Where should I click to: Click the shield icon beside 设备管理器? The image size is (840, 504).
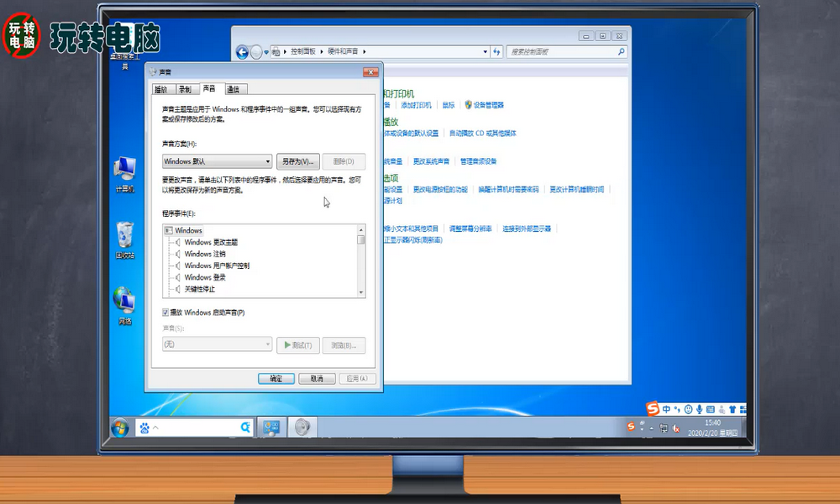(468, 105)
